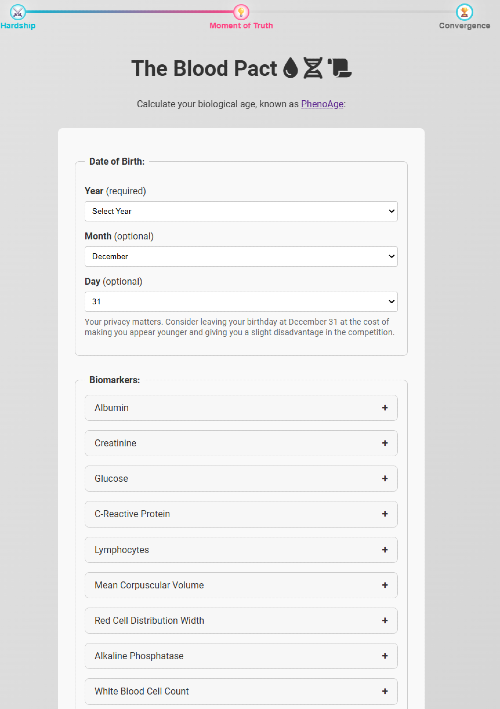Open the Day dropdown showing 31
Image resolution: width=500 pixels, height=709 pixels.
[x=241, y=302]
